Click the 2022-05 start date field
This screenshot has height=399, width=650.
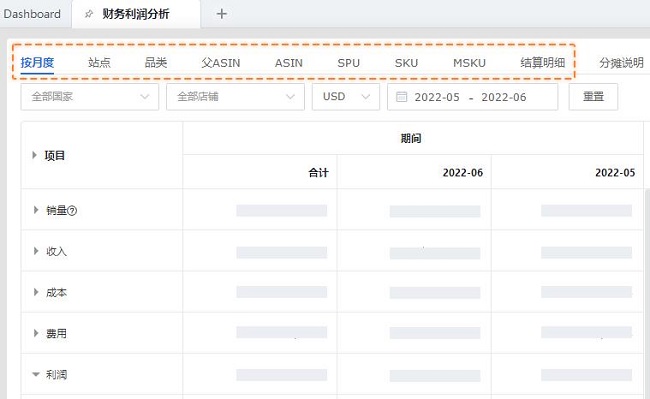(x=437, y=97)
